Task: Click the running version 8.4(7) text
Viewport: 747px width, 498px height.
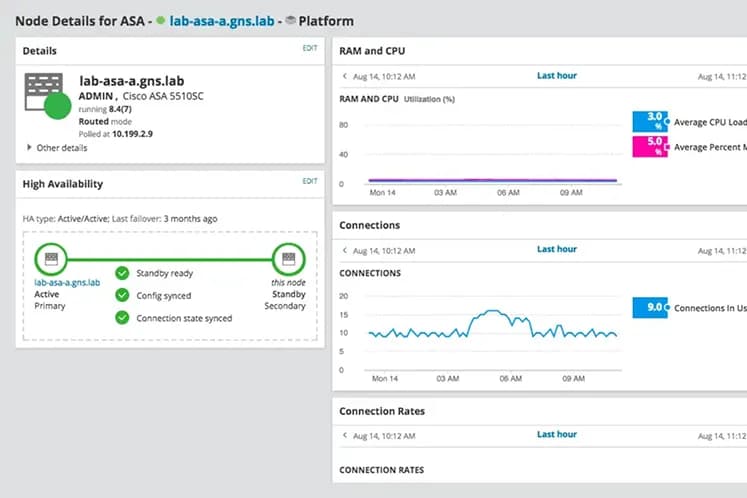Action: (120, 109)
